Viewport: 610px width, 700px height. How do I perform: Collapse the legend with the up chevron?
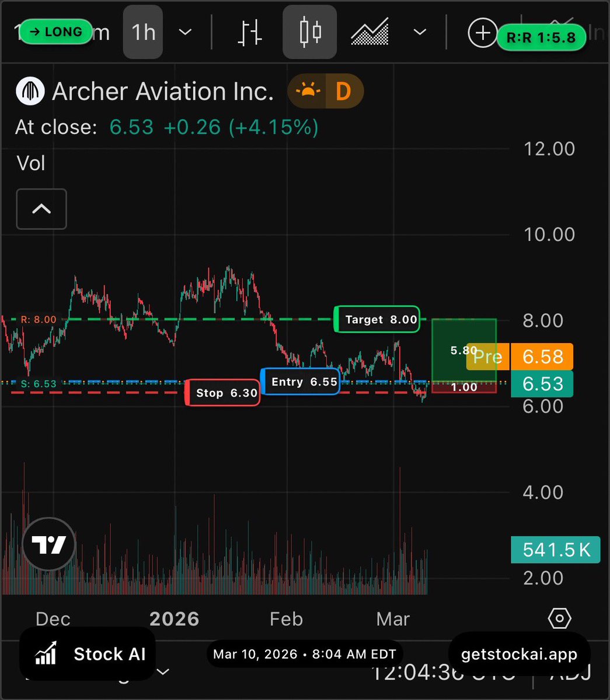pos(41,209)
